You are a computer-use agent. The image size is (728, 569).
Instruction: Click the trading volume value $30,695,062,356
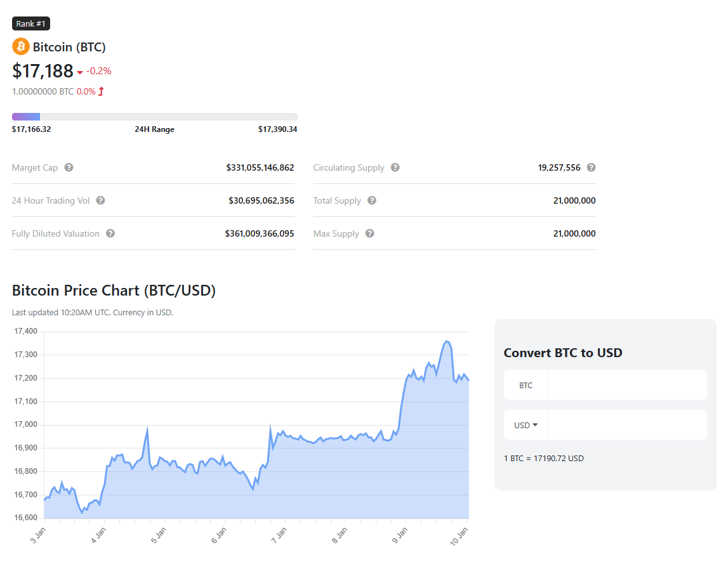[261, 200]
